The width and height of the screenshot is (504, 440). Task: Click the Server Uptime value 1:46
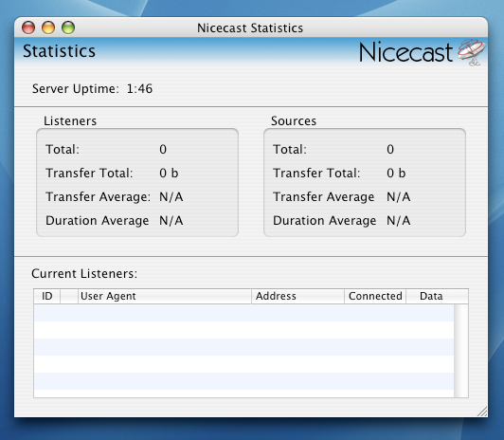pyautogui.click(x=139, y=89)
